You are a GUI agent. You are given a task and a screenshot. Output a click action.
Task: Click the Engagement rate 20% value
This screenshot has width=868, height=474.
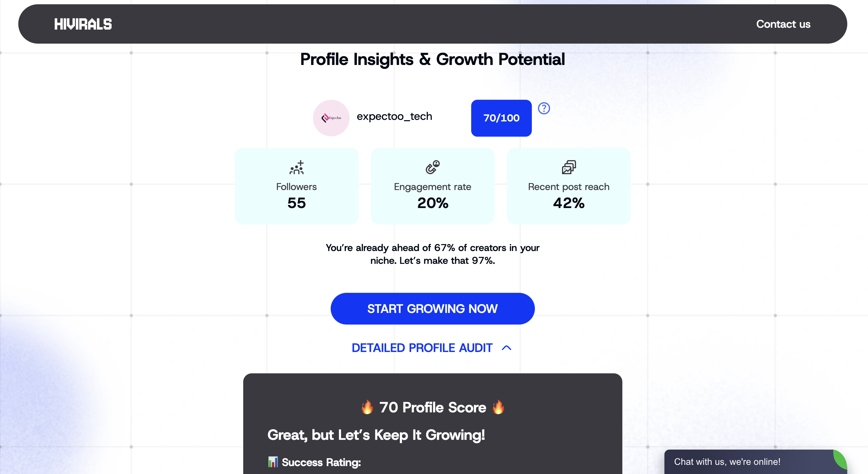[x=433, y=203]
